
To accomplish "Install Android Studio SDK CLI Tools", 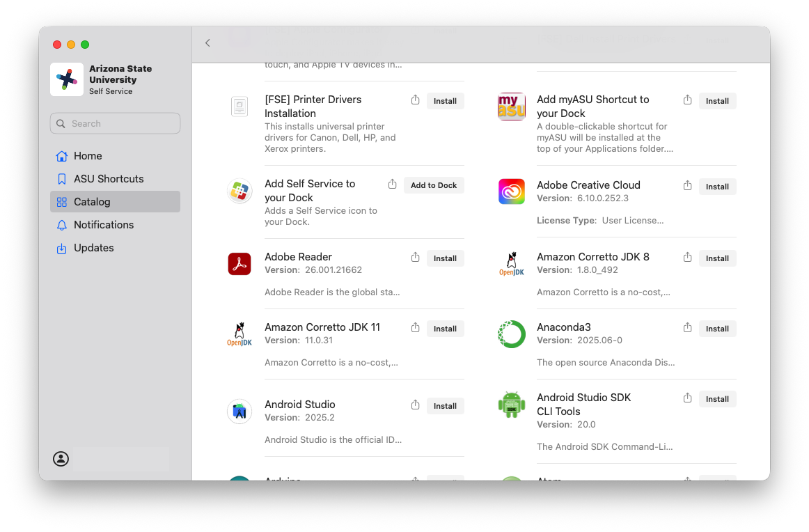I will (717, 399).
